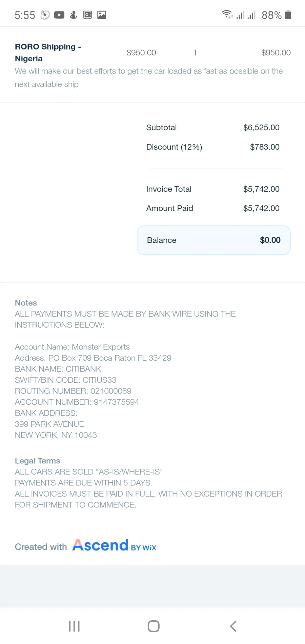This screenshot has height=644, width=305.
Task: Tap the Android home button
Action: pyautogui.click(x=154, y=626)
